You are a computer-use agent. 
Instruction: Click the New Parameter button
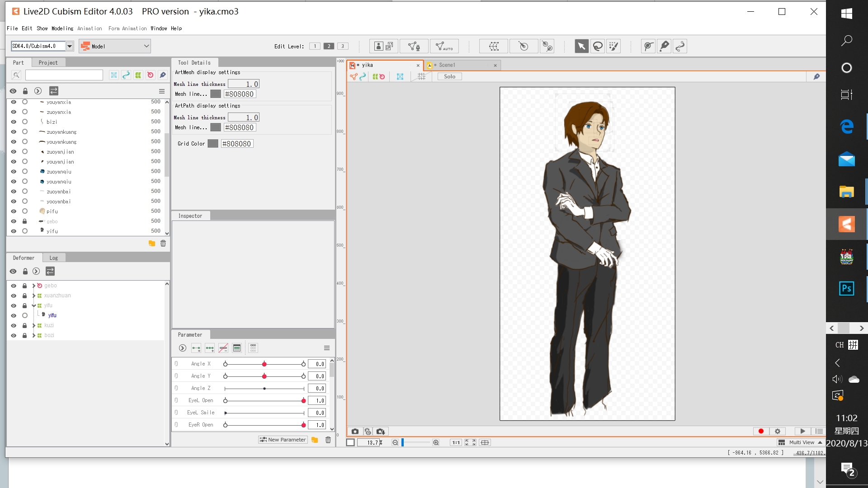tap(283, 440)
